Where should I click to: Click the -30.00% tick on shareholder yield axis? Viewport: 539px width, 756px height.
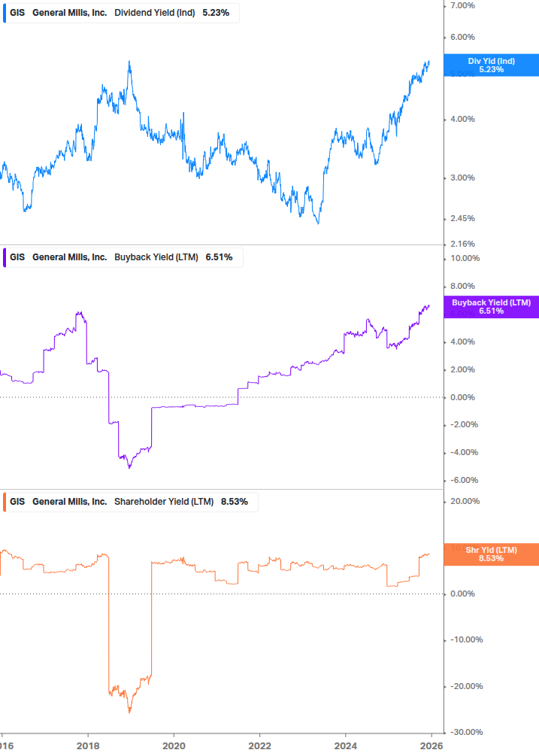click(466, 733)
